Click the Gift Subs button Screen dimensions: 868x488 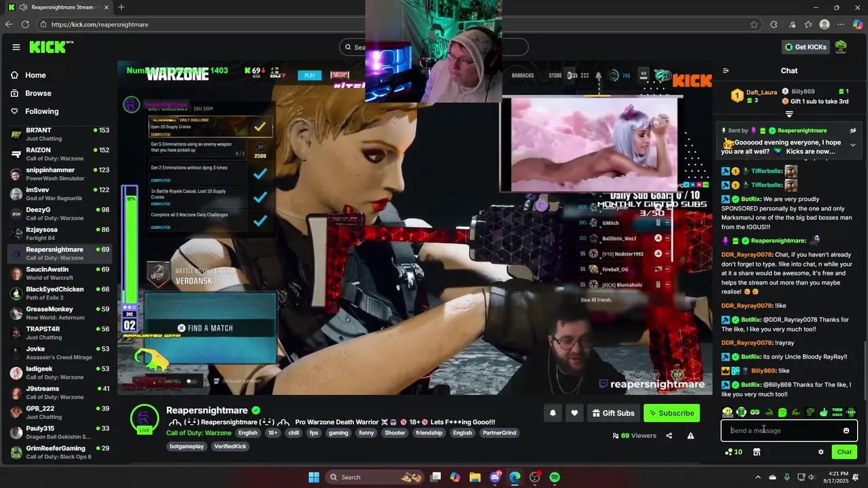[612, 413]
